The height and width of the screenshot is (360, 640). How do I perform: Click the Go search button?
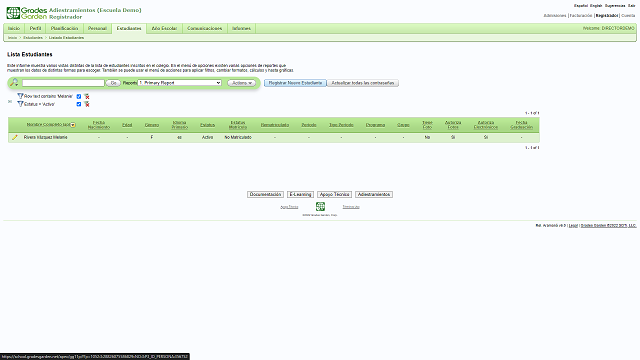(x=113, y=83)
